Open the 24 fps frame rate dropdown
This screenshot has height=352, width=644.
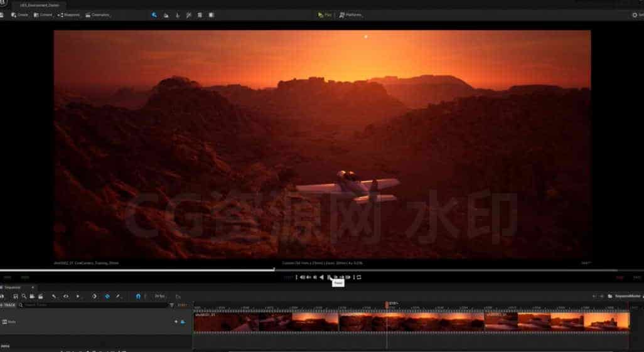tap(160, 296)
